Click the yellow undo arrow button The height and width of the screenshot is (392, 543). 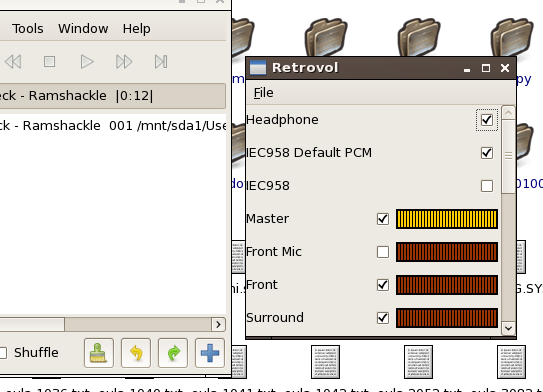[136, 353]
